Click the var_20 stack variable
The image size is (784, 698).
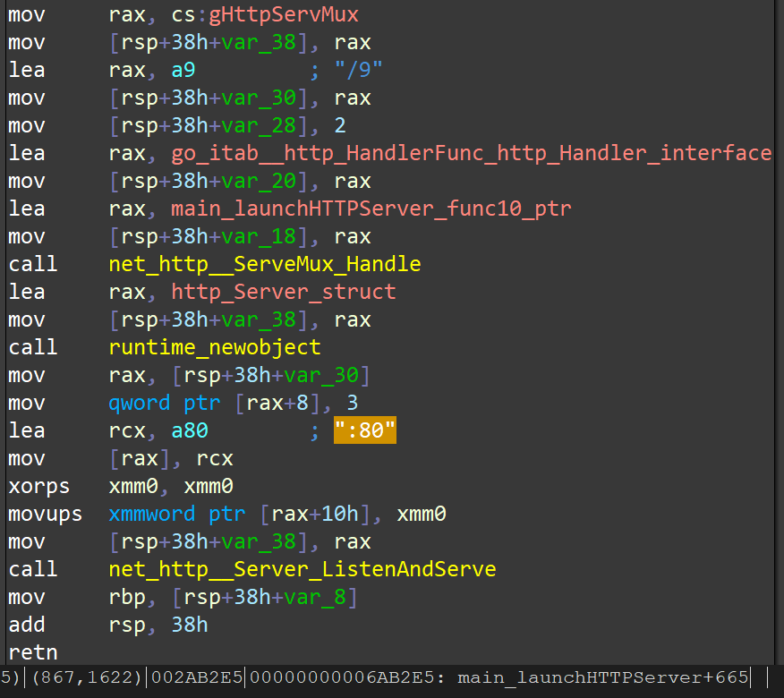pyautogui.click(x=259, y=181)
